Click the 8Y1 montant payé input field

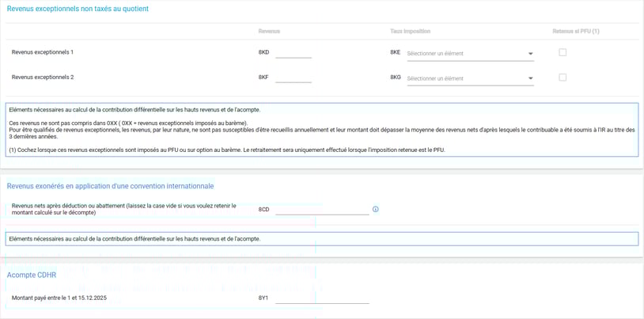coord(322,298)
